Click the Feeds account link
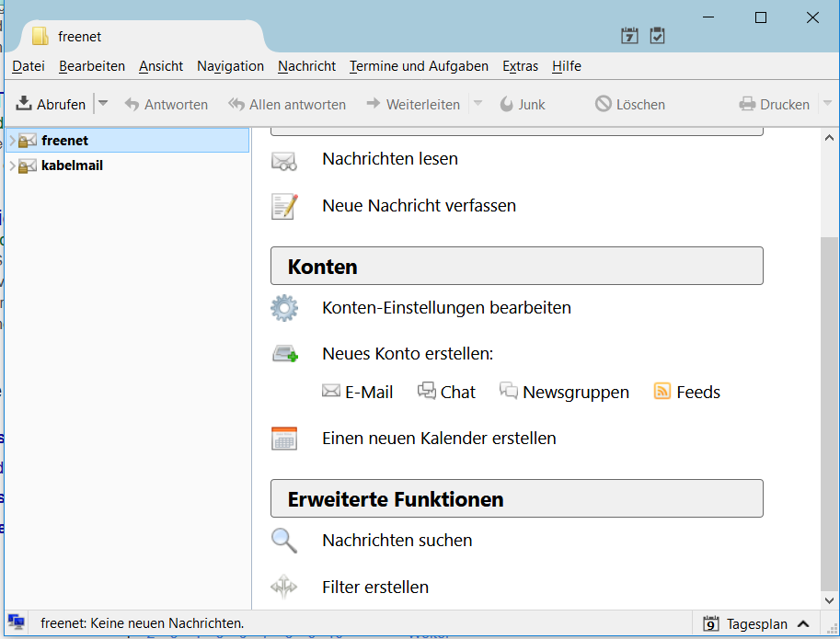 697,393
